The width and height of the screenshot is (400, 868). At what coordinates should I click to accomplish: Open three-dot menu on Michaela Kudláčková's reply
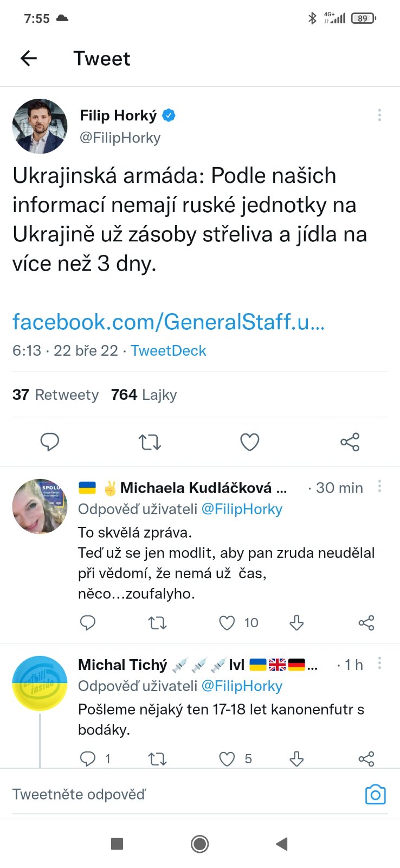[379, 486]
